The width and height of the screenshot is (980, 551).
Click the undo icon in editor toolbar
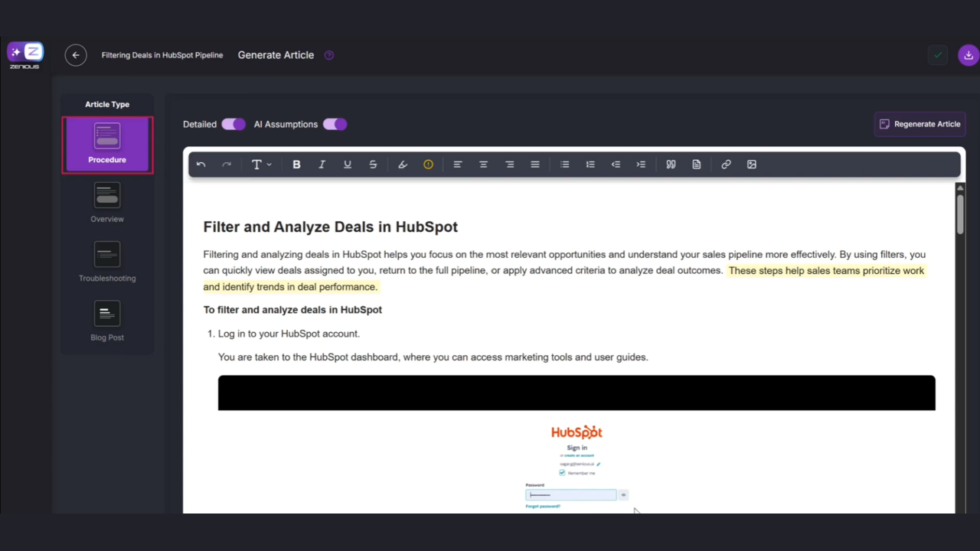pyautogui.click(x=201, y=165)
